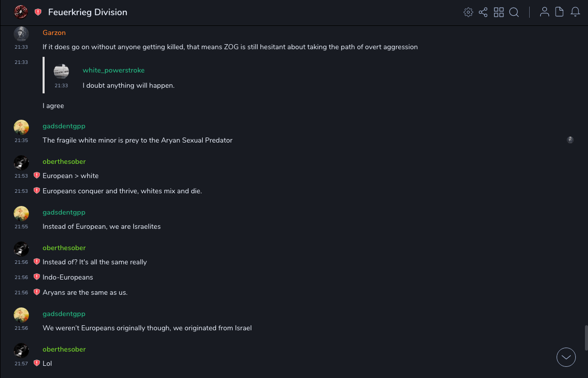Open the document files icon in header
Viewport: 588px width, 378px height.
560,12
